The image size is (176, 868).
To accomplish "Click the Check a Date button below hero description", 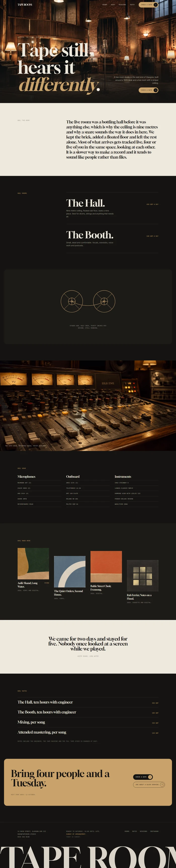I will pyautogui.click(x=148, y=90).
